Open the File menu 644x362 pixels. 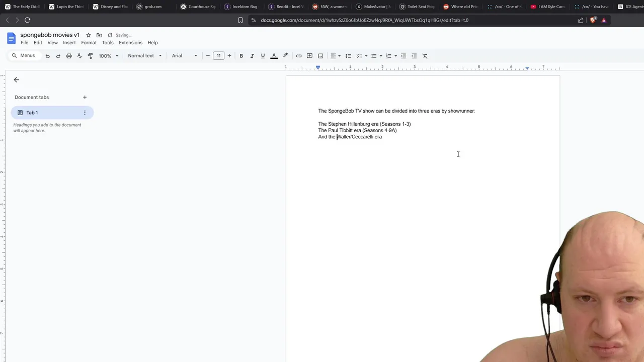click(24, 43)
